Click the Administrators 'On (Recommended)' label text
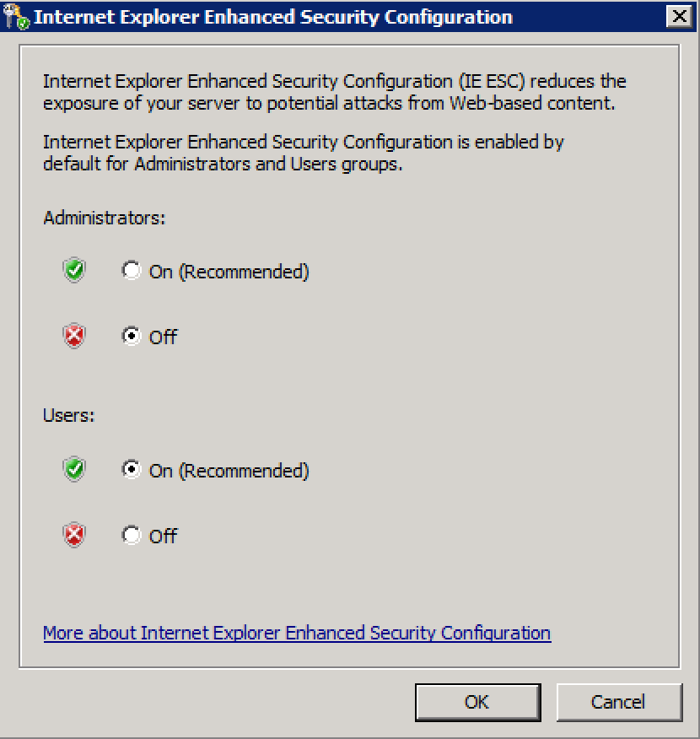Viewport: 700px width, 739px height. [229, 272]
